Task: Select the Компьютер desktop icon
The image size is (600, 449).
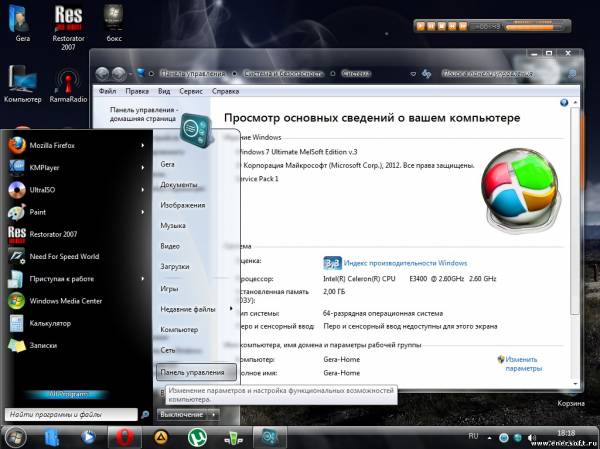Action: point(22,84)
